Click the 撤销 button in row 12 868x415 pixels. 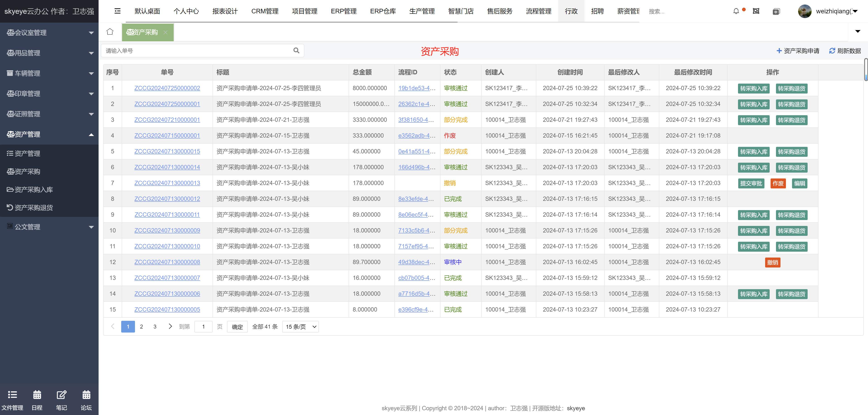click(x=772, y=262)
